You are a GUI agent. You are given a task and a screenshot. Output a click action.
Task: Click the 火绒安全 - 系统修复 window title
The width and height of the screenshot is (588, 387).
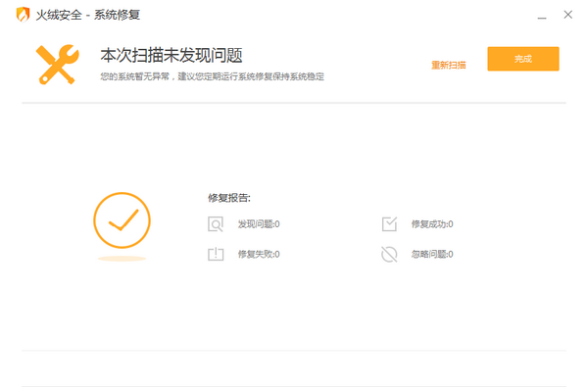click(88, 15)
